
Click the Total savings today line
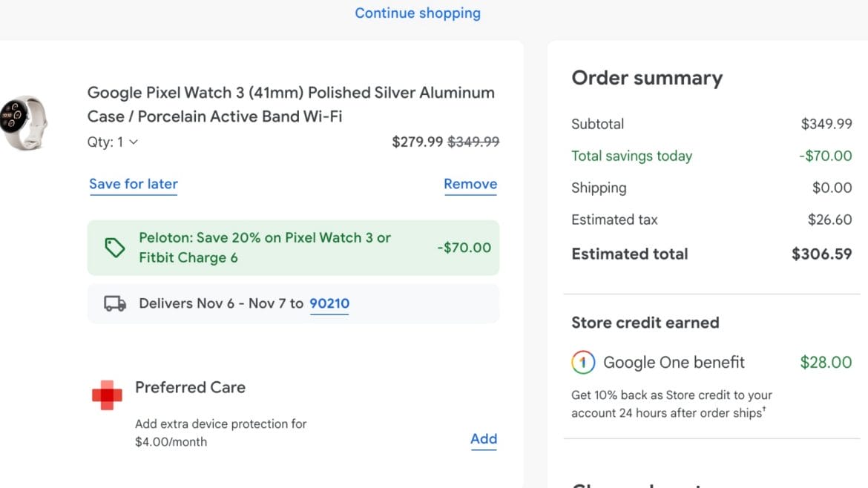tap(631, 156)
